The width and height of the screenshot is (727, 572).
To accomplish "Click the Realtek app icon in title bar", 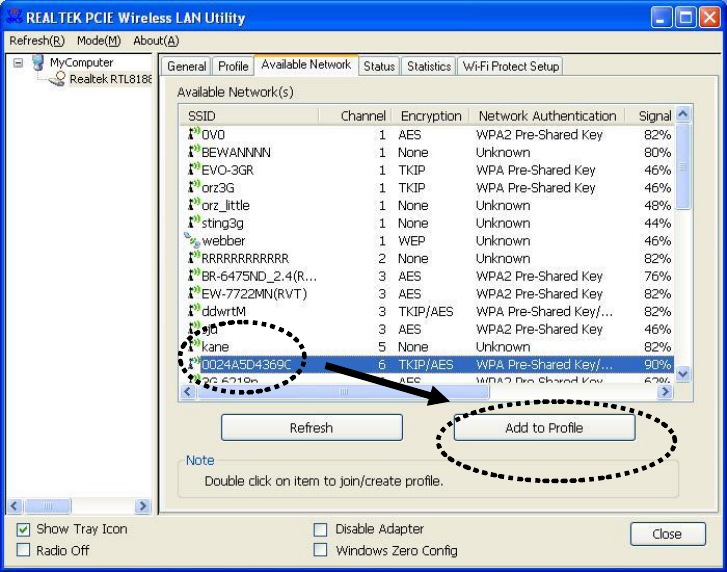I will 14,17.
